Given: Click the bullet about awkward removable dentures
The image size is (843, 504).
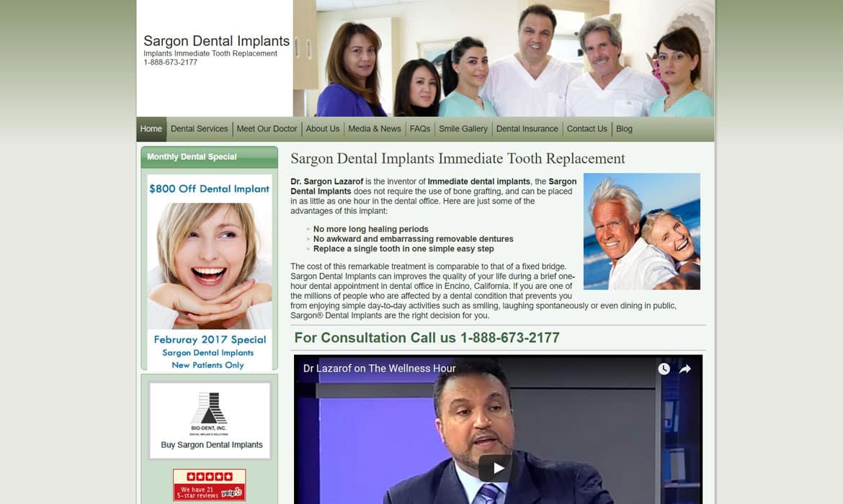Looking at the screenshot, I should click(x=414, y=239).
